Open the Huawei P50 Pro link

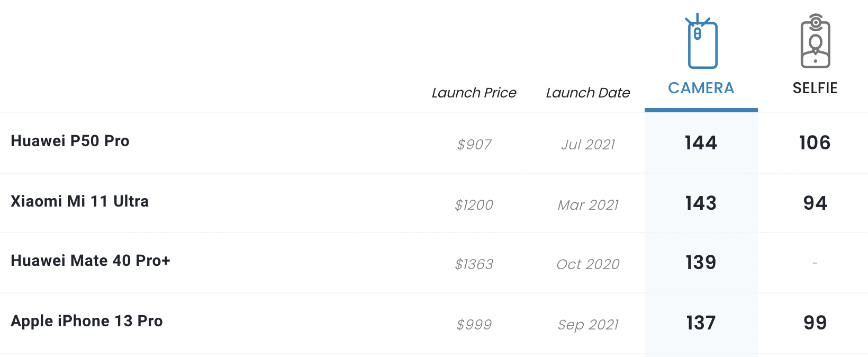70,141
